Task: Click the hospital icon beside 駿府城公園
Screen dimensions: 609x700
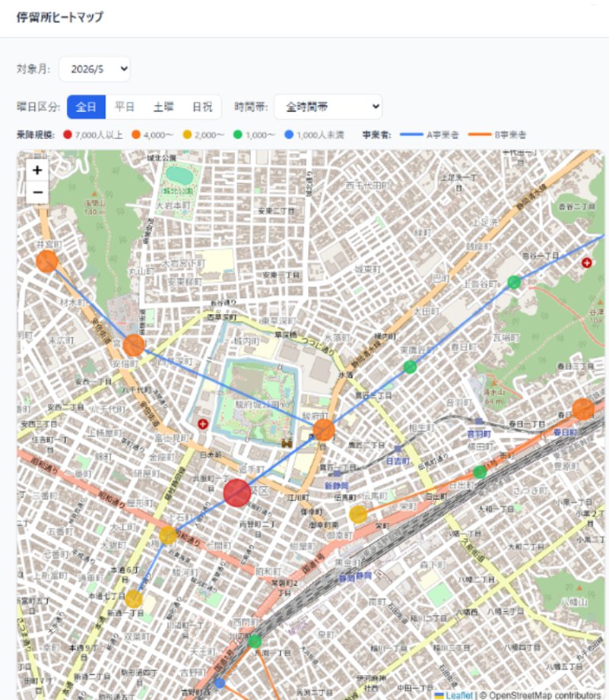Action: tap(203, 423)
